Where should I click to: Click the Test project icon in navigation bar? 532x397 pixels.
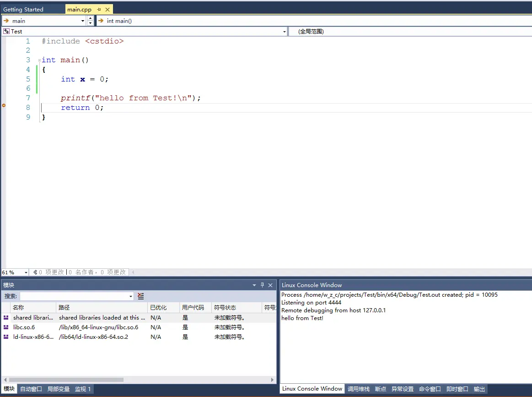click(x=6, y=31)
